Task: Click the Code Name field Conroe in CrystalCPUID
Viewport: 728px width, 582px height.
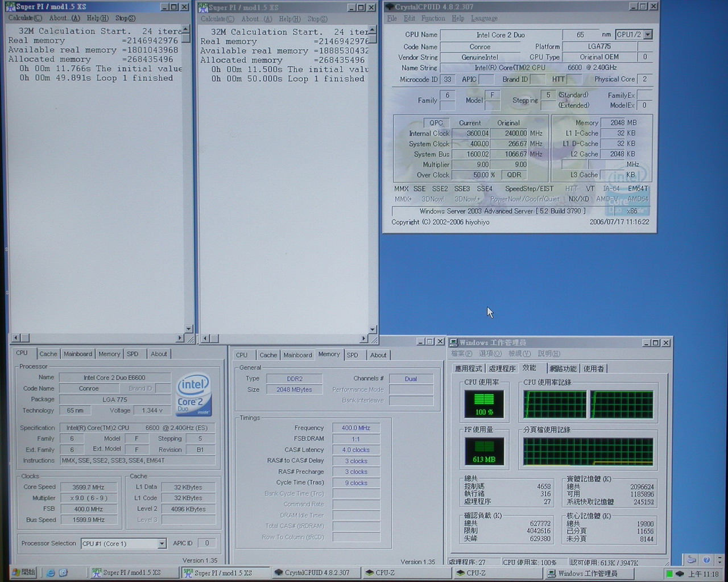Action: coord(480,47)
